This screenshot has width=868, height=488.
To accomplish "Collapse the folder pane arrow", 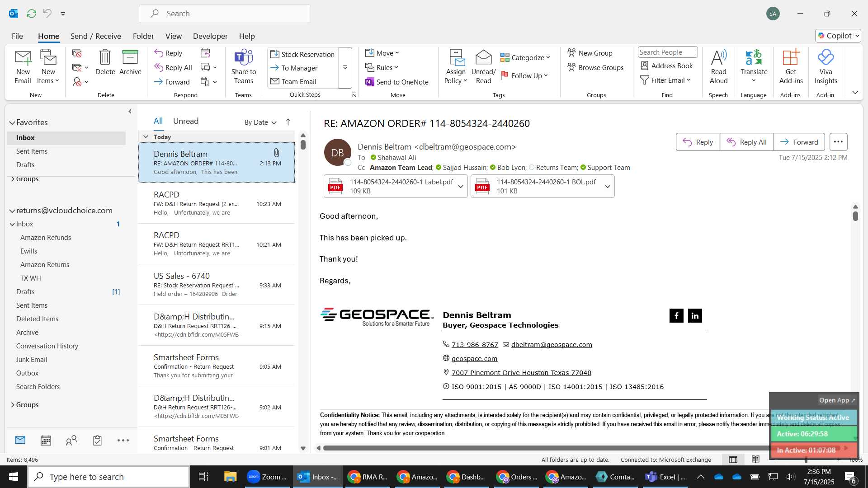I will [x=130, y=111].
